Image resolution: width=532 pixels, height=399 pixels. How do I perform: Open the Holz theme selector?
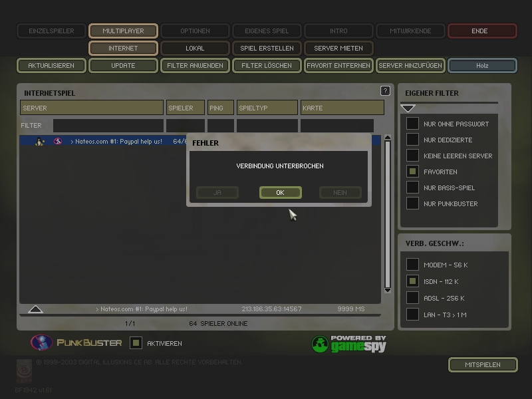point(482,66)
